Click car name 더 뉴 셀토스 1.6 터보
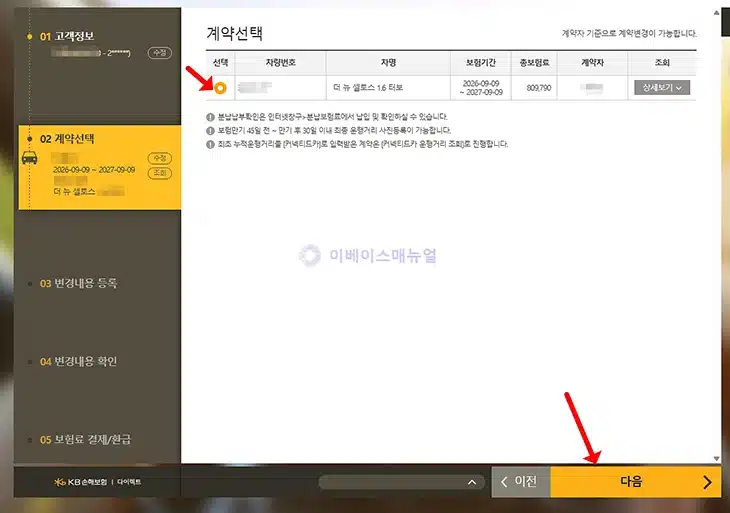The height and width of the screenshot is (513, 730). [x=368, y=88]
